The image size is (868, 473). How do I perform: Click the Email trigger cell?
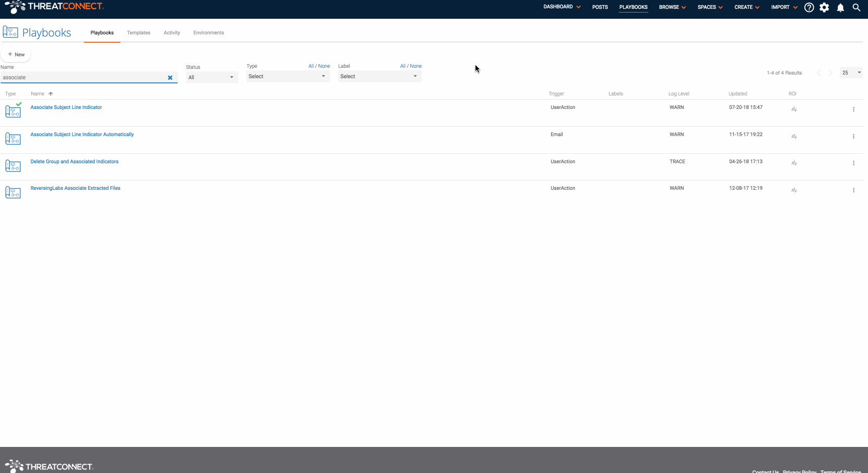(557, 135)
